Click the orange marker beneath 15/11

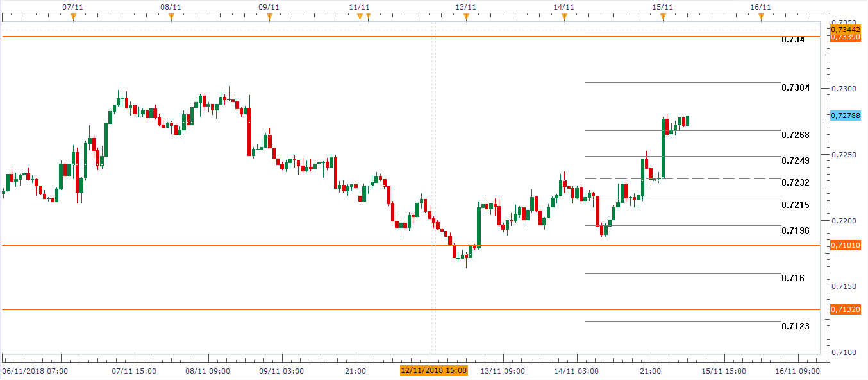663,17
